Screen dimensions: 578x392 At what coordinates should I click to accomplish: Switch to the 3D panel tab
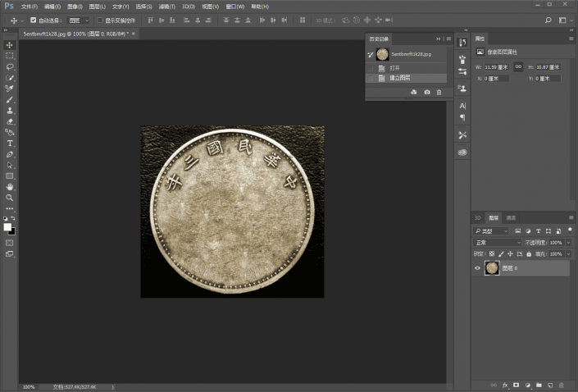[478, 217]
